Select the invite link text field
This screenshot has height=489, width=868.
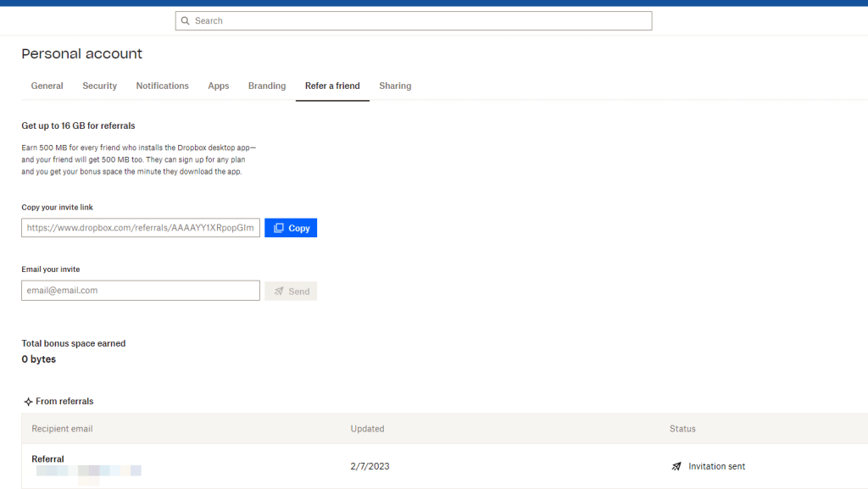click(x=141, y=227)
